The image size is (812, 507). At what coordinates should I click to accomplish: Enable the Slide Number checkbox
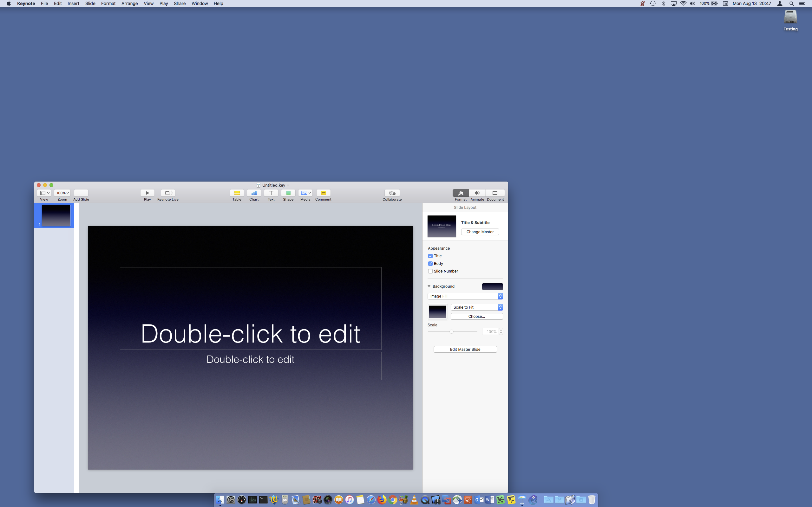[430, 271]
